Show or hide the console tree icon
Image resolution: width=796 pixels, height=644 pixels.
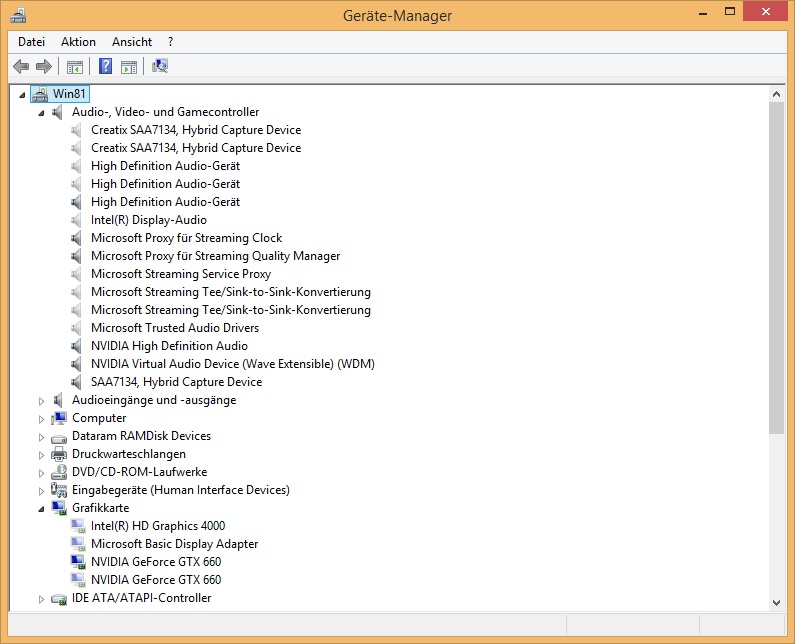75,66
